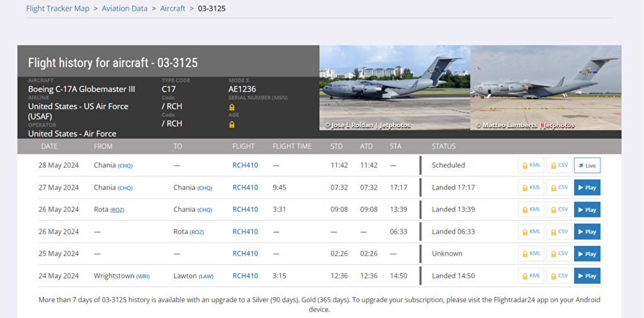Image resolution: width=644 pixels, height=318 pixels.
Task: Open the Aircraft breadcrumb link
Action: [173, 8]
